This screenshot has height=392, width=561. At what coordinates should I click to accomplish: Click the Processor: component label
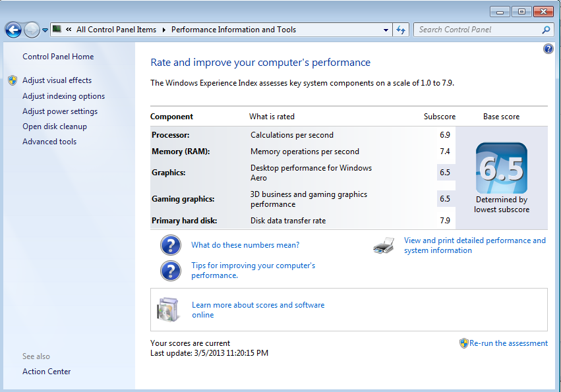(x=170, y=135)
